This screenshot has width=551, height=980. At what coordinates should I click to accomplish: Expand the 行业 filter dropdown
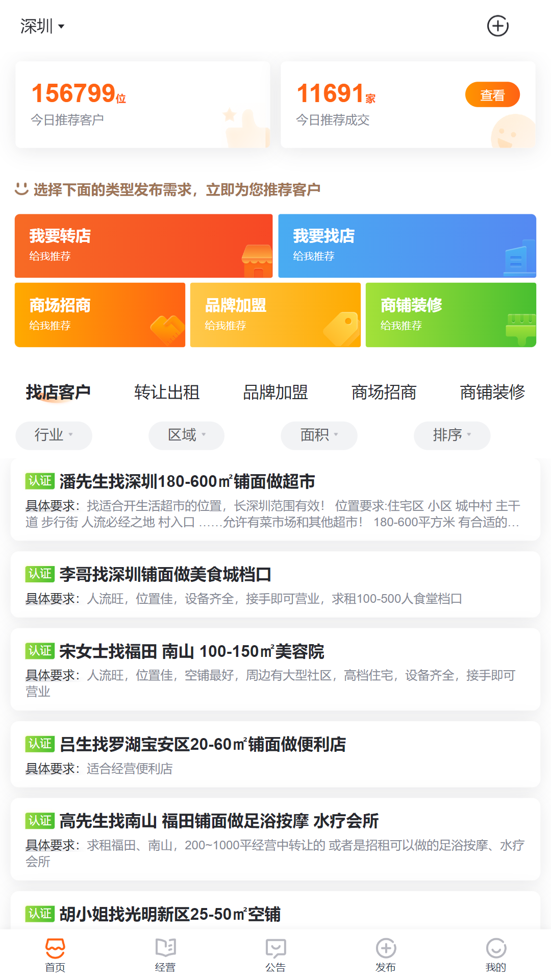(x=54, y=435)
